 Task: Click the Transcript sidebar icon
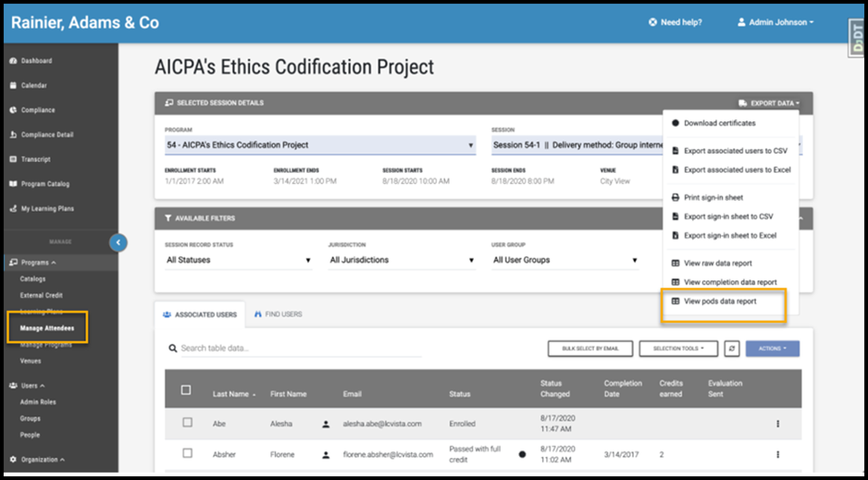coord(13,159)
